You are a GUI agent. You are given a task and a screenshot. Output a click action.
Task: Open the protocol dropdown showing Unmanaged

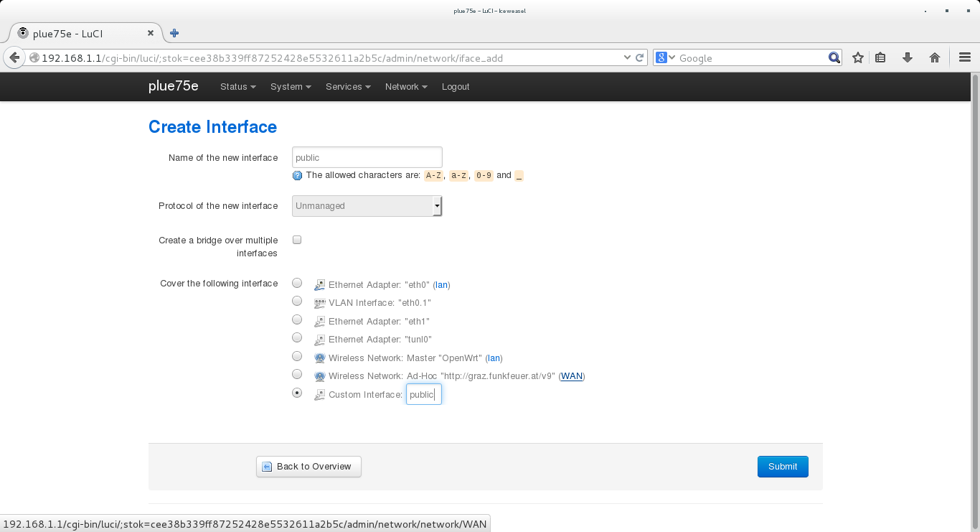pyautogui.click(x=367, y=206)
